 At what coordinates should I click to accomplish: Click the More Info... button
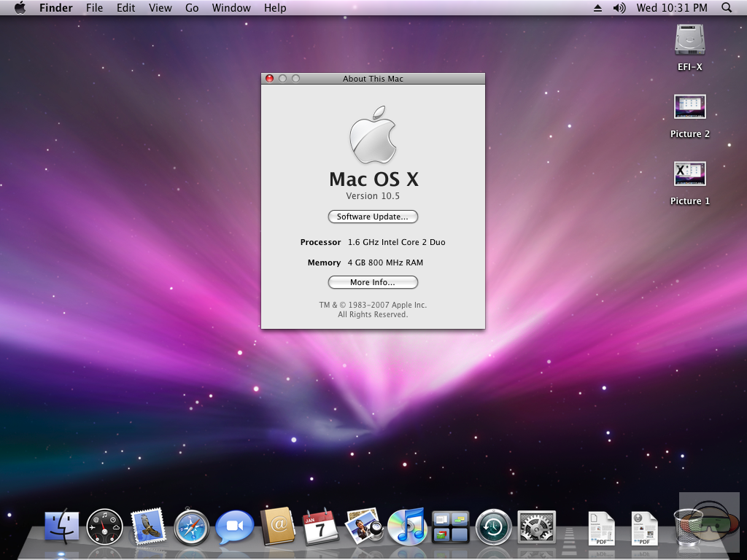click(373, 282)
